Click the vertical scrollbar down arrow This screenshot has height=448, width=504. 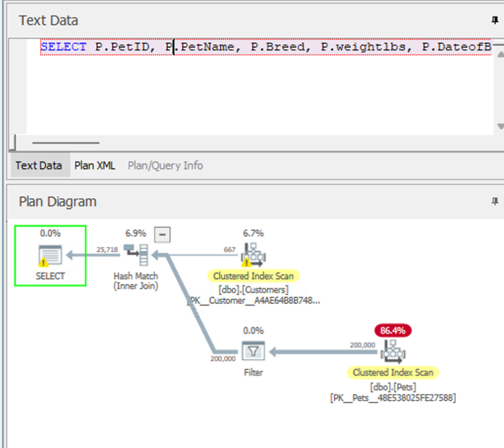tap(500, 127)
